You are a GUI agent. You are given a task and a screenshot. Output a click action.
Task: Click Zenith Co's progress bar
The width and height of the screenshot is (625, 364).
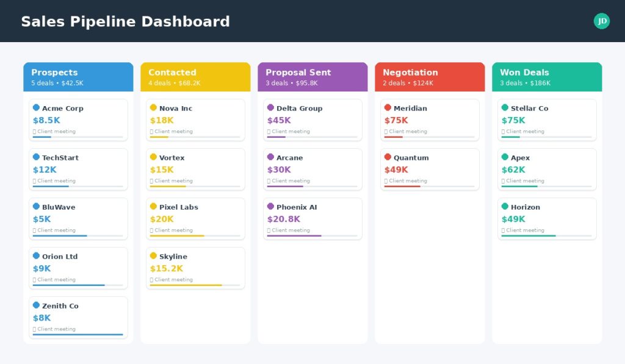click(78, 334)
